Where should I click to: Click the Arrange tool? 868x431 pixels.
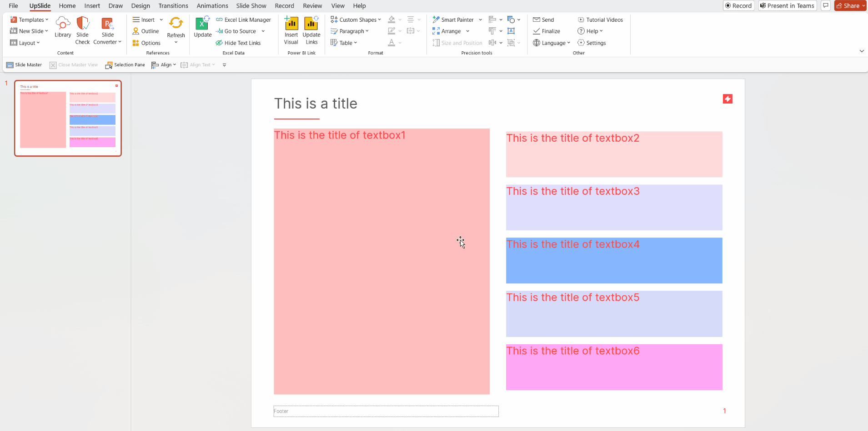(447, 31)
